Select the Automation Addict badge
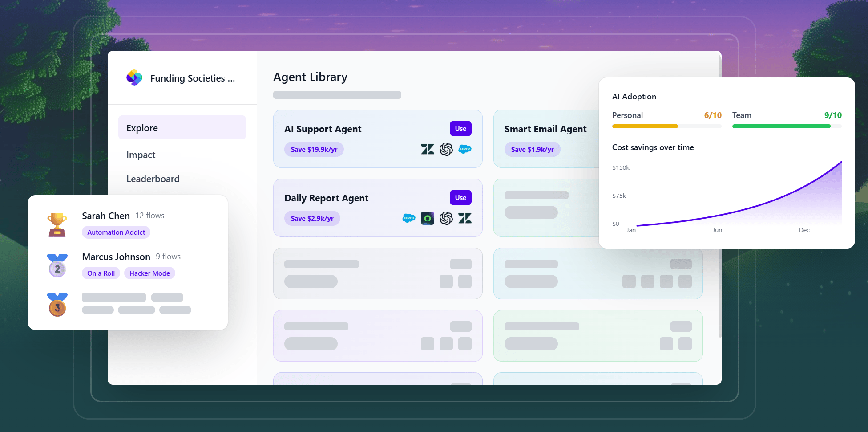 tap(116, 232)
